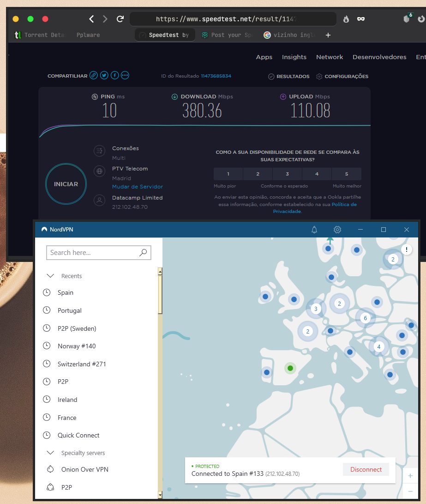Rate network availability as 1

(x=228, y=174)
